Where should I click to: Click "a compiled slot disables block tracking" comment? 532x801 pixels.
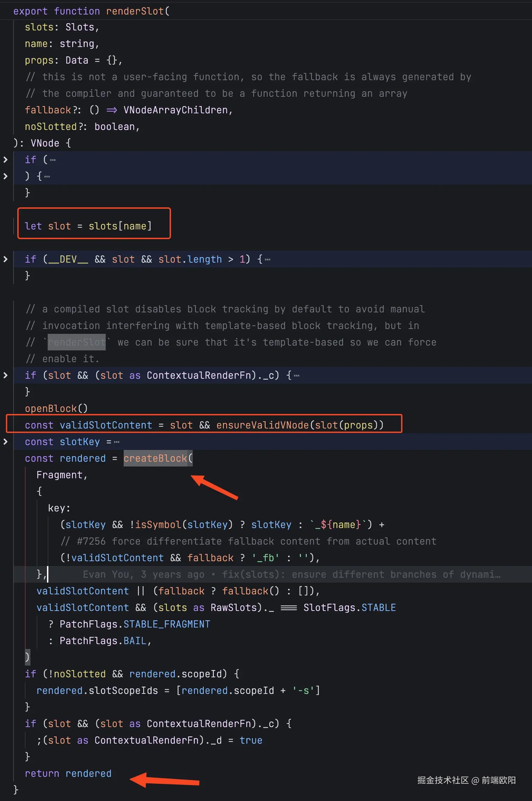point(225,309)
